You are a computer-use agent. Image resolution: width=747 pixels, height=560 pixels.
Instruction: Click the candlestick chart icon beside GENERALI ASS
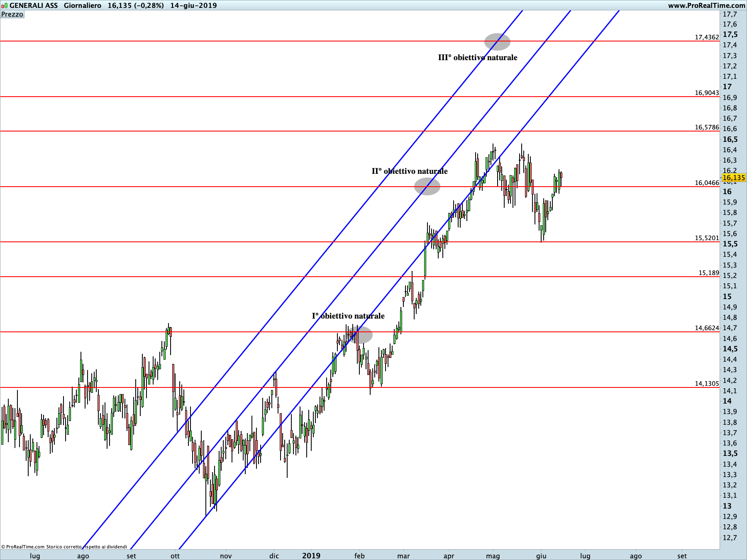pos(4,5)
